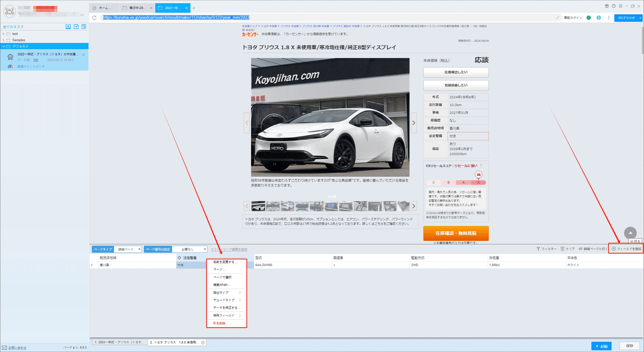Select the 2022~年式・プリウス task
The height and width of the screenshot is (352, 644).
click(x=45, y=60)
